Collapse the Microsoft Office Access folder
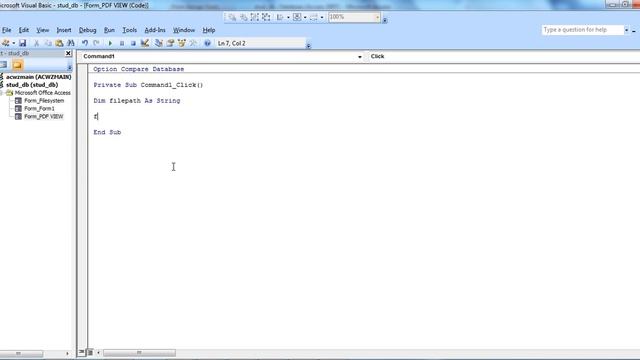 (x=1, y=93)
